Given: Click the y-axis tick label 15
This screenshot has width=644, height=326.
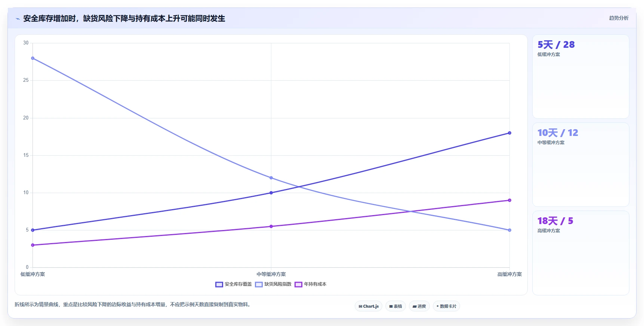Looking at the screenshot, I should [26, 155].
